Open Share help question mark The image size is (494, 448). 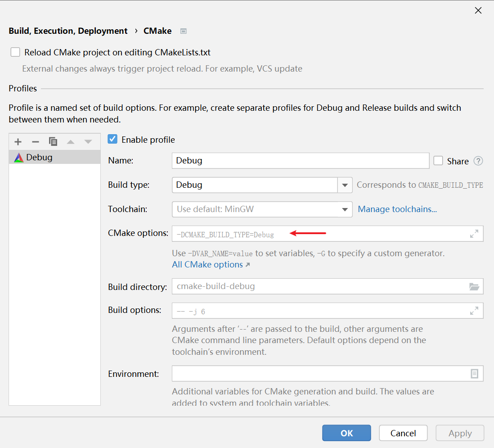click(478, 161)
